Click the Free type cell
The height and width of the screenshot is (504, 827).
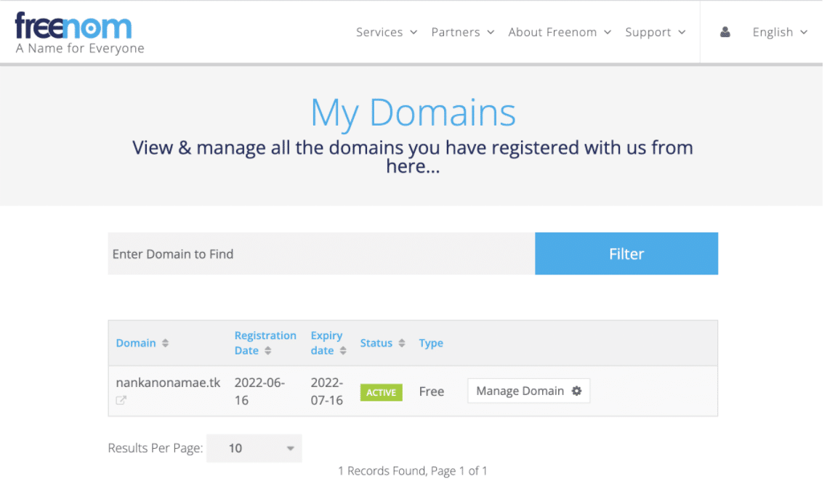pos(432,391)
